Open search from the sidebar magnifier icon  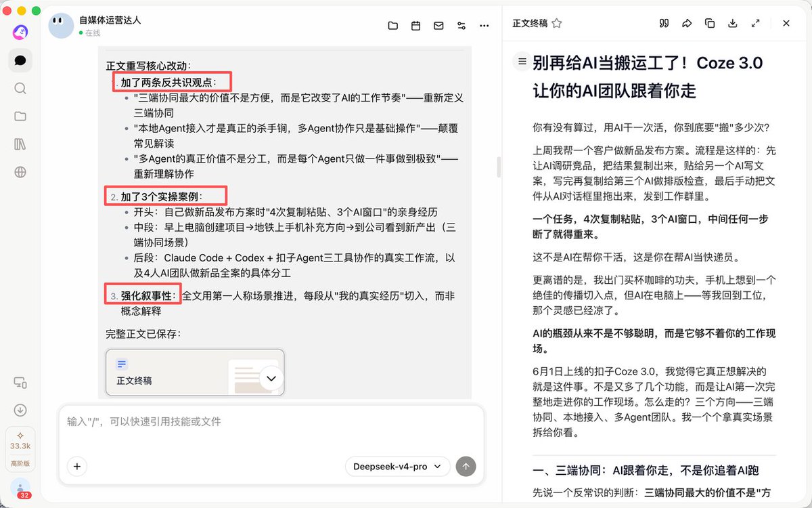(x=20, y=88)
